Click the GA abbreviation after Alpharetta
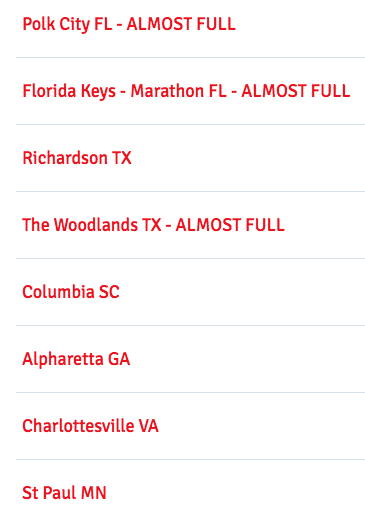This screenshot has height=518, width=365. (x=119, y=359)
